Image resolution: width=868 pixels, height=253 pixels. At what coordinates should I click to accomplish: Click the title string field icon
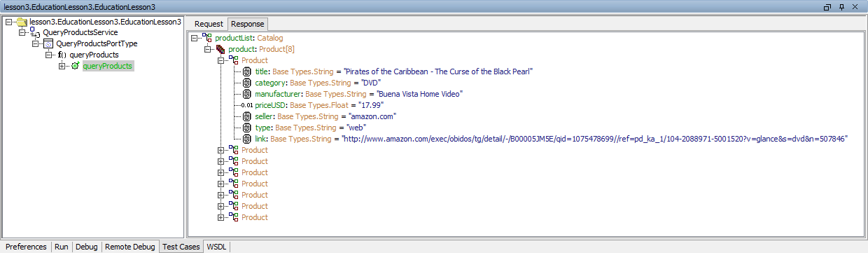pos(246,71)
